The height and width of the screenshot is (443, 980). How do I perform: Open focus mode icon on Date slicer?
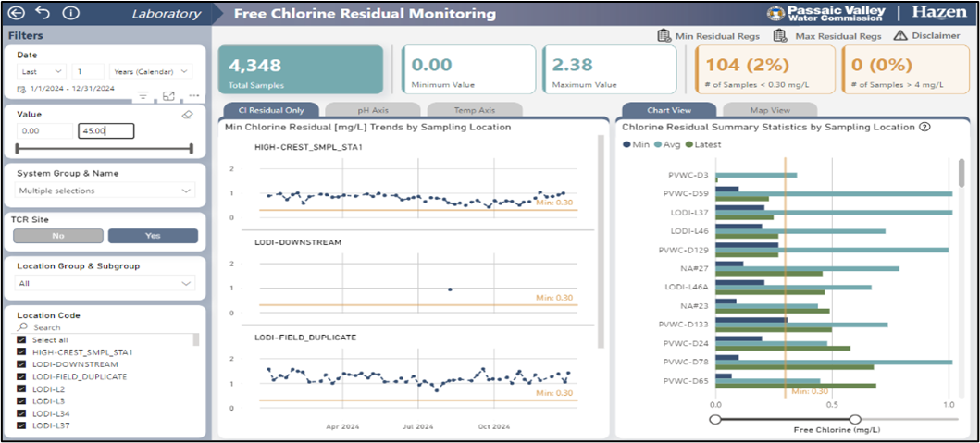(168, 95)
